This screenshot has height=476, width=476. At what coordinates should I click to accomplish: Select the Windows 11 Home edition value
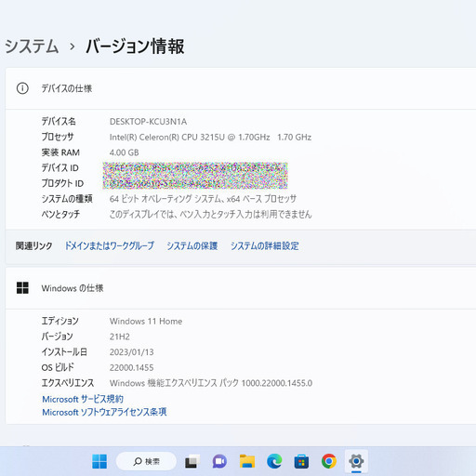coord(146,321)
